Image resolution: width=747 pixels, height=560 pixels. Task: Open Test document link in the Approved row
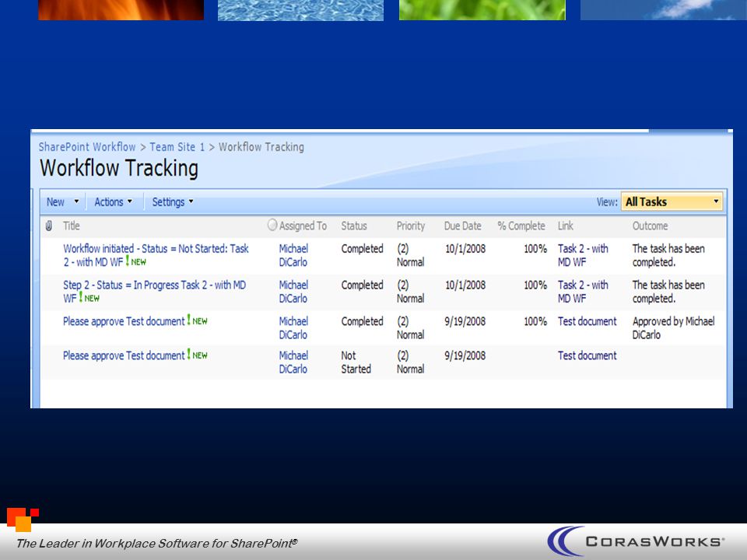click(587, 321)
